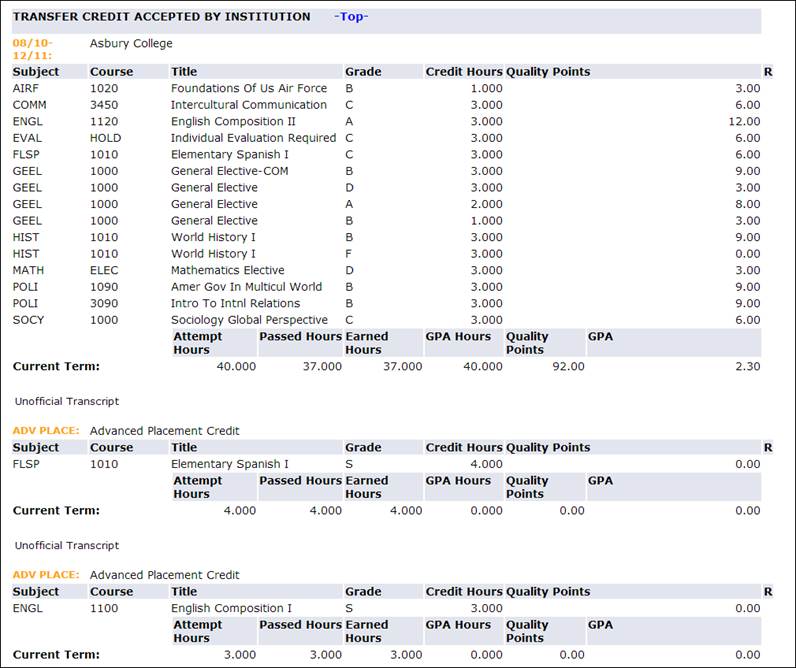Click the 'EVAL' subject cell

pos(27,138)
